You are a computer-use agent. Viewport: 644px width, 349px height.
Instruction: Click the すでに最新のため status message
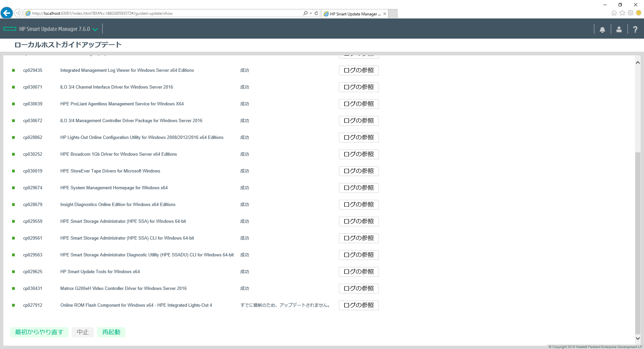pos(286,305)
